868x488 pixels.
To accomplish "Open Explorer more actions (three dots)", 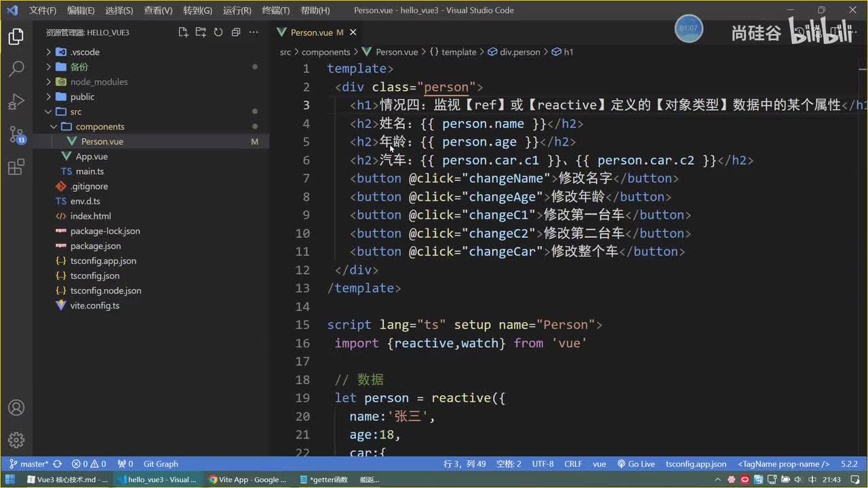I will (254, 32).
